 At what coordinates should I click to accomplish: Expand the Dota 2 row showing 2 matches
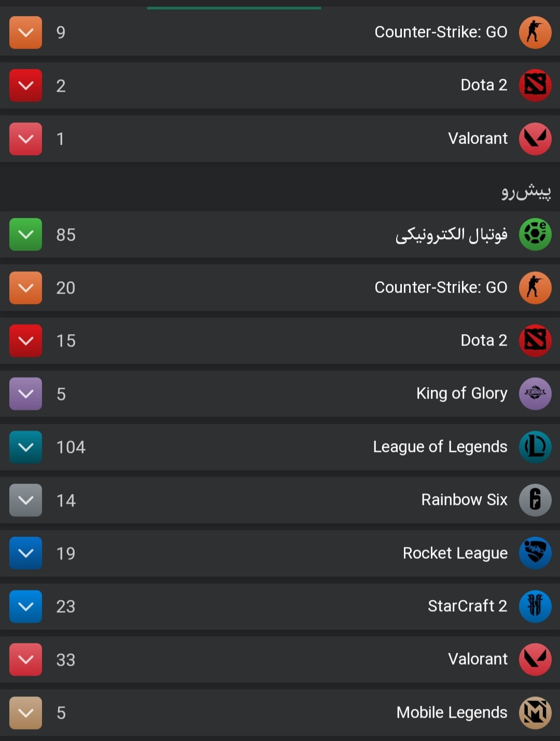tap(26, 86)
